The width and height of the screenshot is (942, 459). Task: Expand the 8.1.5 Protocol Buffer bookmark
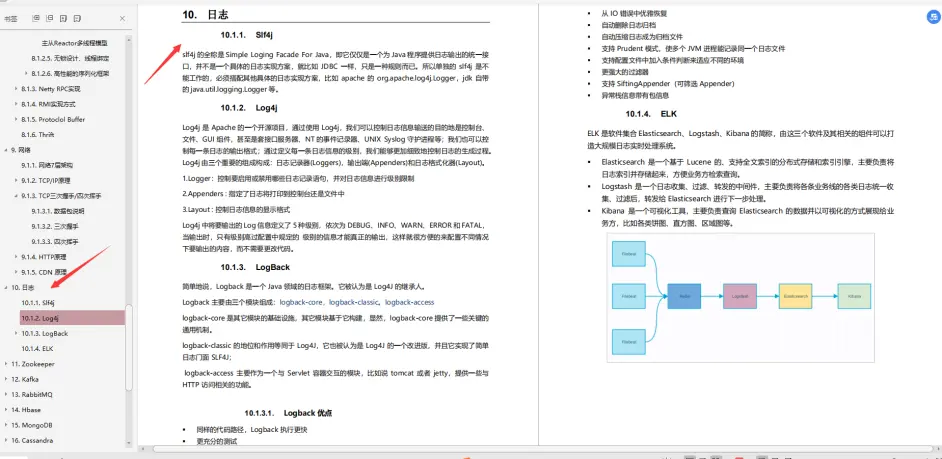[x=16, y=120]
